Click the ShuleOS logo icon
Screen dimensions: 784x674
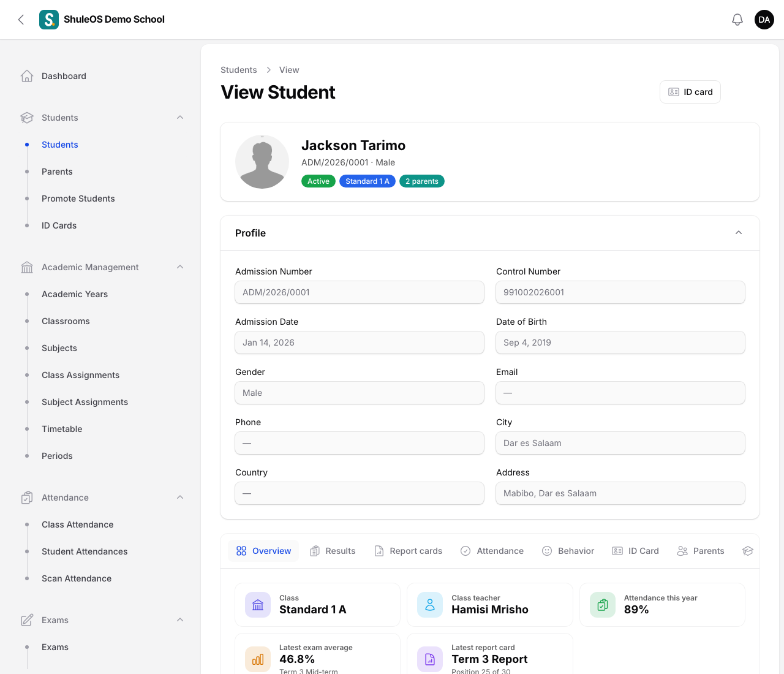[49, 20]
